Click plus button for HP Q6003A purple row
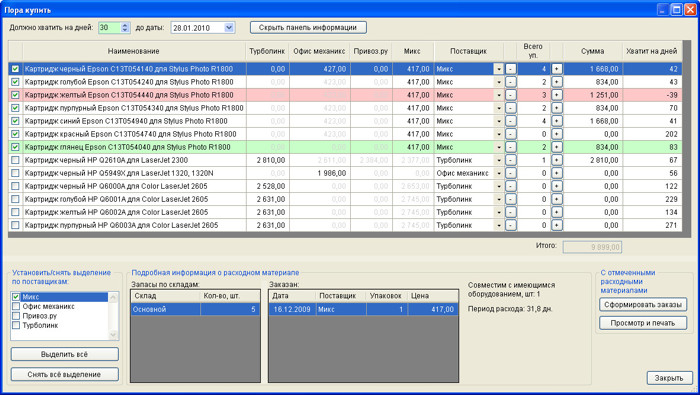Image resolution: width=700 pixels, height=395 pixels. click(x=556, y=225)
